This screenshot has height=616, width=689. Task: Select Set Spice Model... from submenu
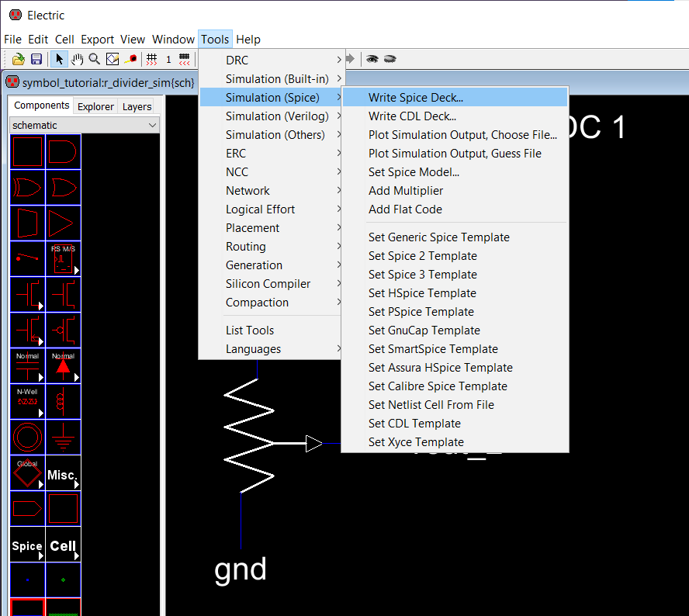pyautogui.click(x=414, y=171)
